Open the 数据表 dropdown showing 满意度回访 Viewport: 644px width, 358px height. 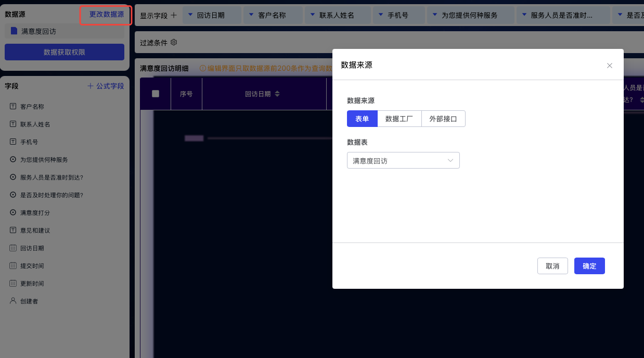pos(403,161)
